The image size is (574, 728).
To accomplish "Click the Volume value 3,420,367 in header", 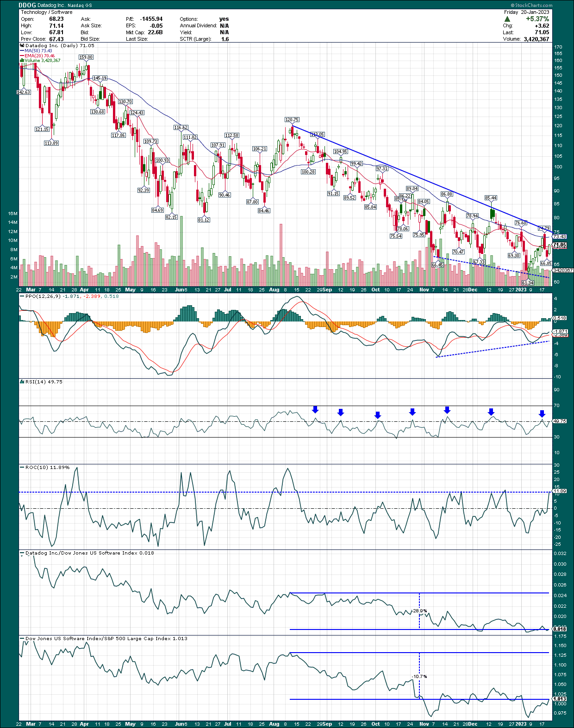I will click(537, 39).
